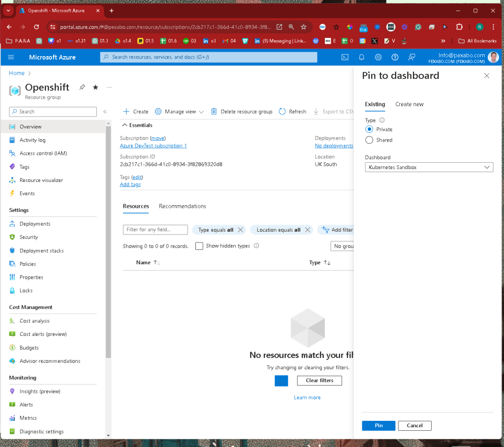
Task: Open the notifications bell
Action: (x=362, y=57)
